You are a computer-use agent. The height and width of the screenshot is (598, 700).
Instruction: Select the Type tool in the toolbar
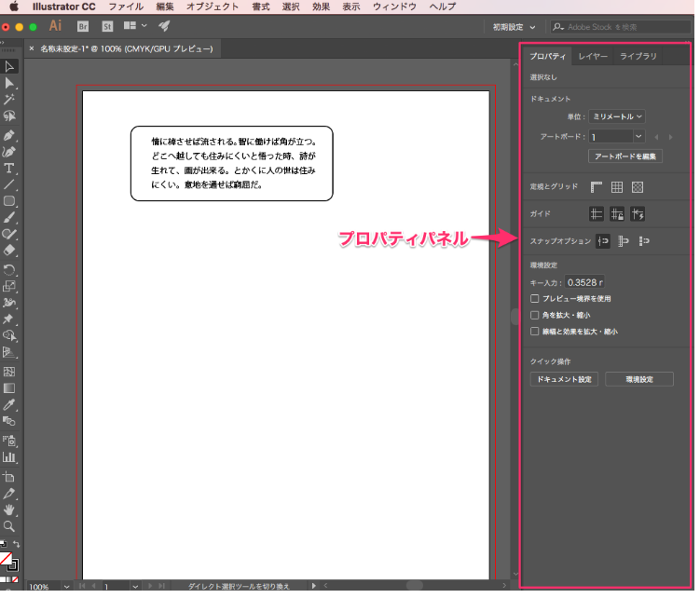pyautogui.click(x=9, y=168)
